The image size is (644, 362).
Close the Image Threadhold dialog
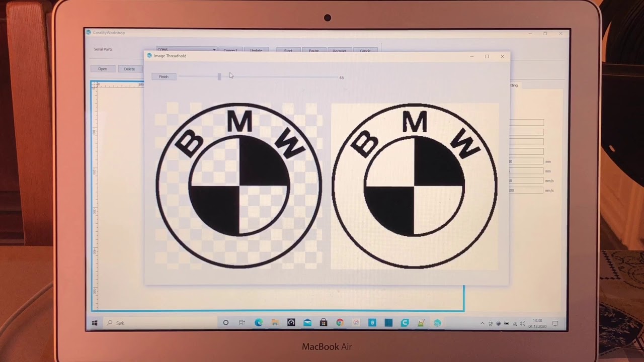point(502,56)
